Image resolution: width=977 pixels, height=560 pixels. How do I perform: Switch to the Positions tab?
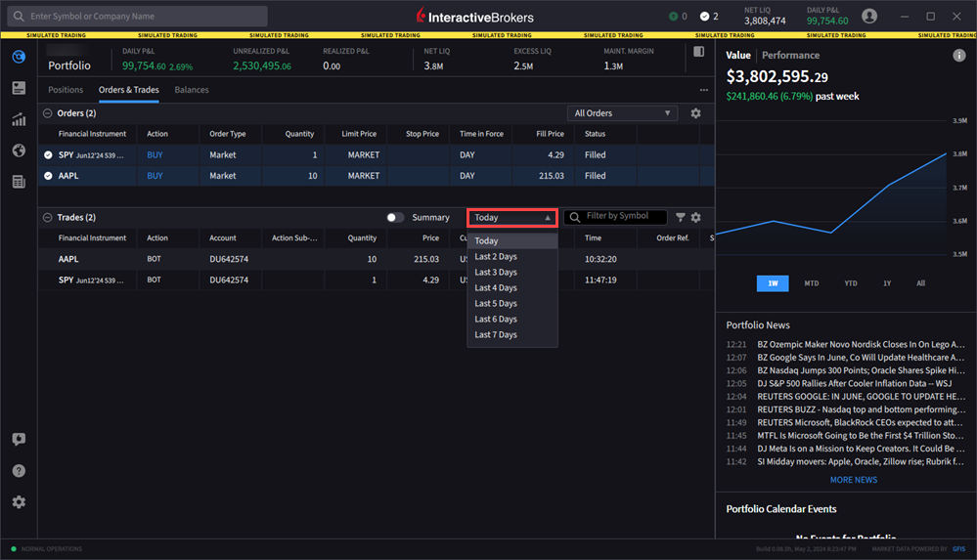66,90
